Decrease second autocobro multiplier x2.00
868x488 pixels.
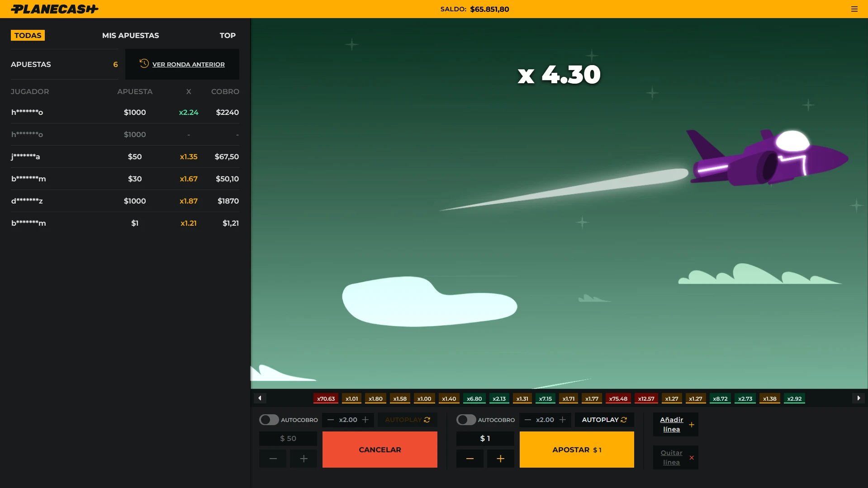pos(527,420)
